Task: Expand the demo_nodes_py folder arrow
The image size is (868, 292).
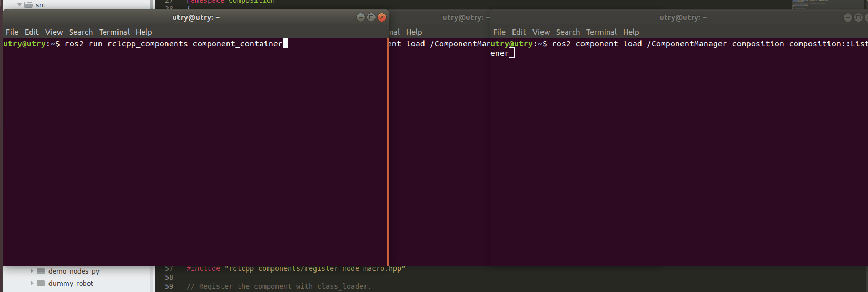Action: click(x=32, y=271)
